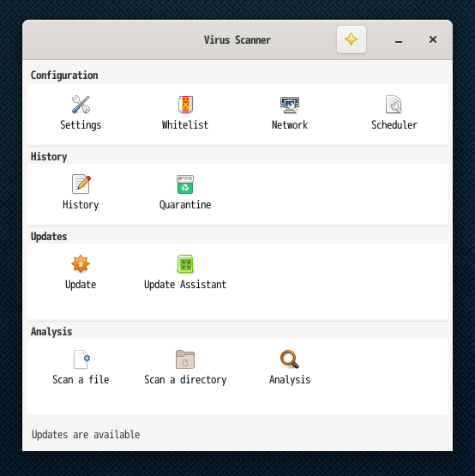Open the Settings wrench and screwdriver icon

[x=81, y=105]
